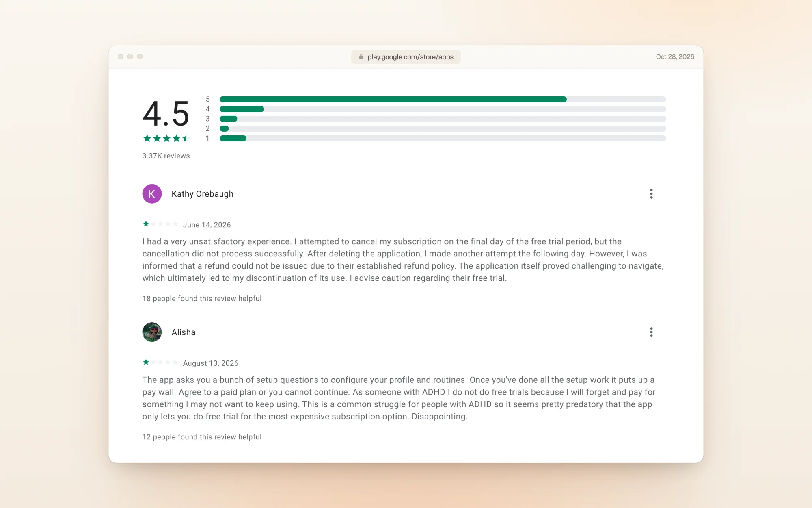Select the 4-star rating bar
This screenshot has height=508, width=812.
tap(443, 109)
